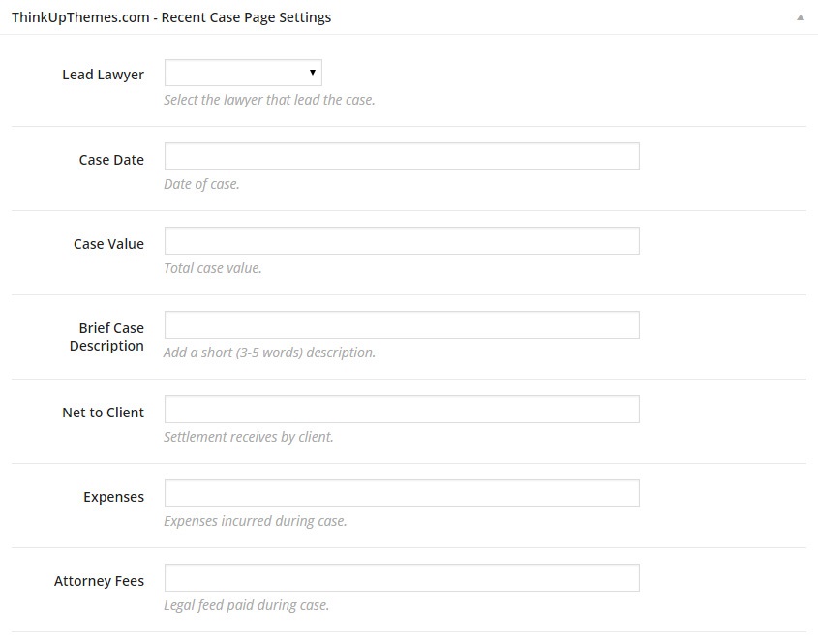Viewport: 818px width, 644px height.
Task: Collapse the Recent Case Page Settings panel arrow
Action: 800,17
